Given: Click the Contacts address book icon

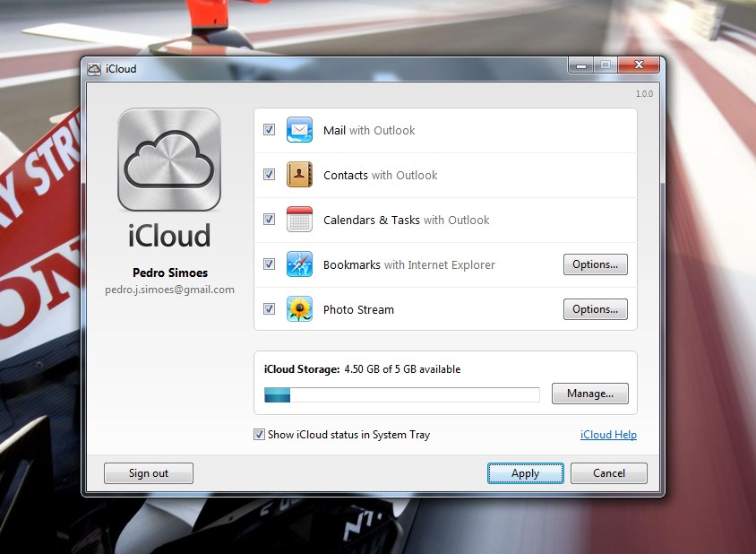Looking at the screenshot, I should click(299, 175).
